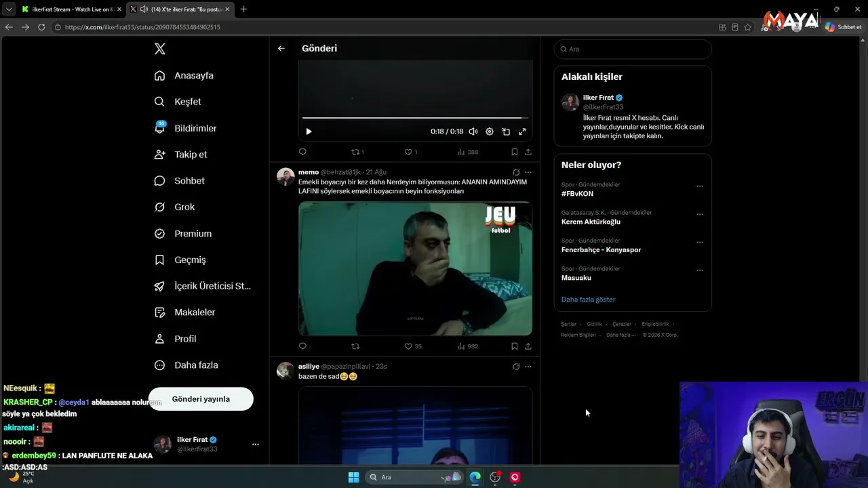Image resolution: width=868 pixels, height=488 pixels.
Task: Share memo's post
Action: [528, 346]
